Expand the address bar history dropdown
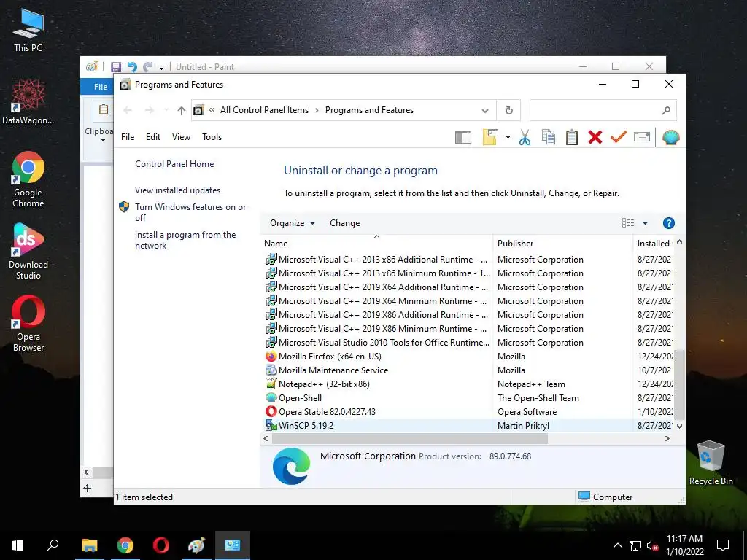 click(485, 111)
